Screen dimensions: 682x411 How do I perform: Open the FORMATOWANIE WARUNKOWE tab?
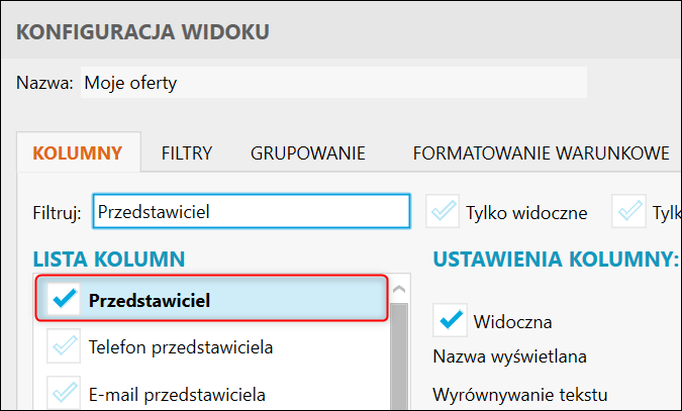[x=540, y=154]
